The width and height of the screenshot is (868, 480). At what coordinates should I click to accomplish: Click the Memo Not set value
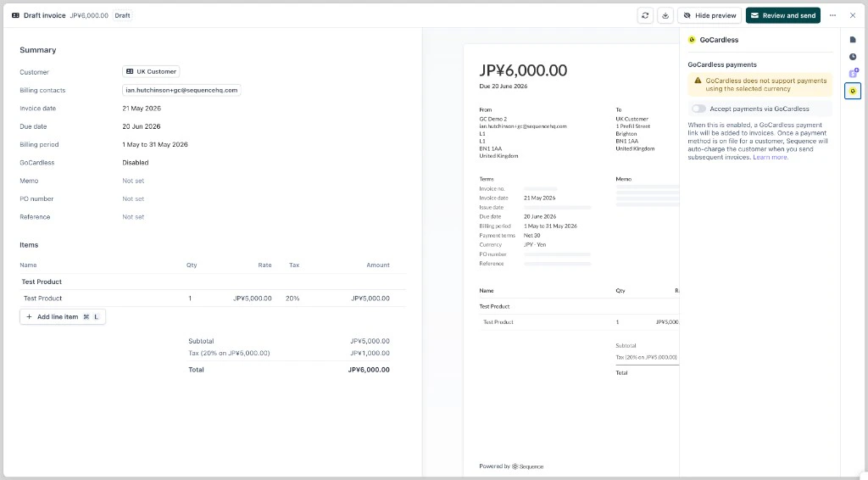click(133, 181)
